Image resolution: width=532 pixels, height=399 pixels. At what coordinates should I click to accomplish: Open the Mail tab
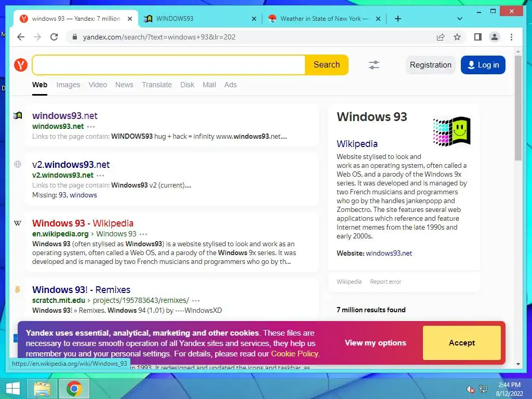[x=209, y=85]
